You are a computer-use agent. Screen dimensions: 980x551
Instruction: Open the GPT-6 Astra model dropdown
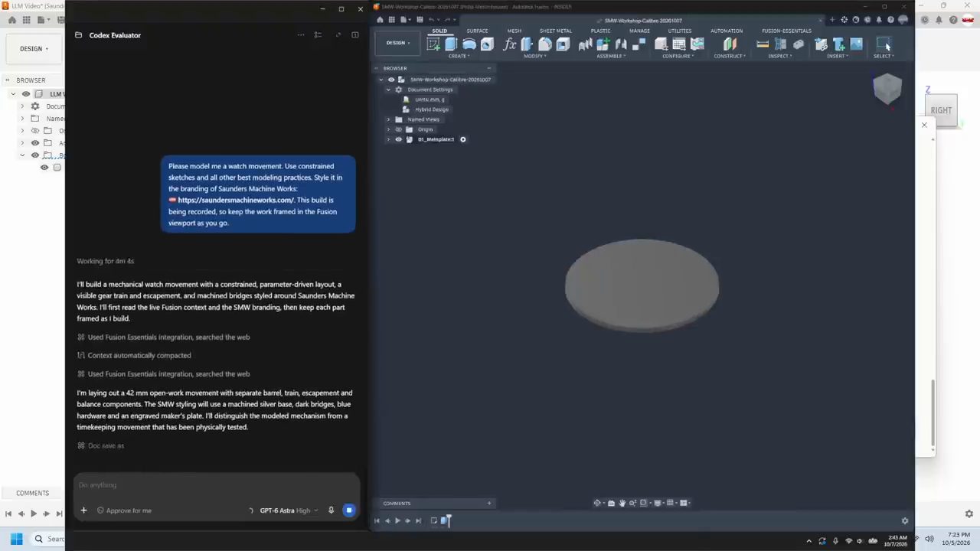click(289, 510)
